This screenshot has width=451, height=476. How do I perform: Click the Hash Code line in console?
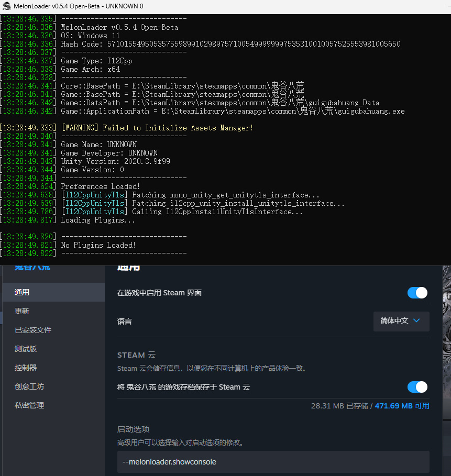pos(231,44)
